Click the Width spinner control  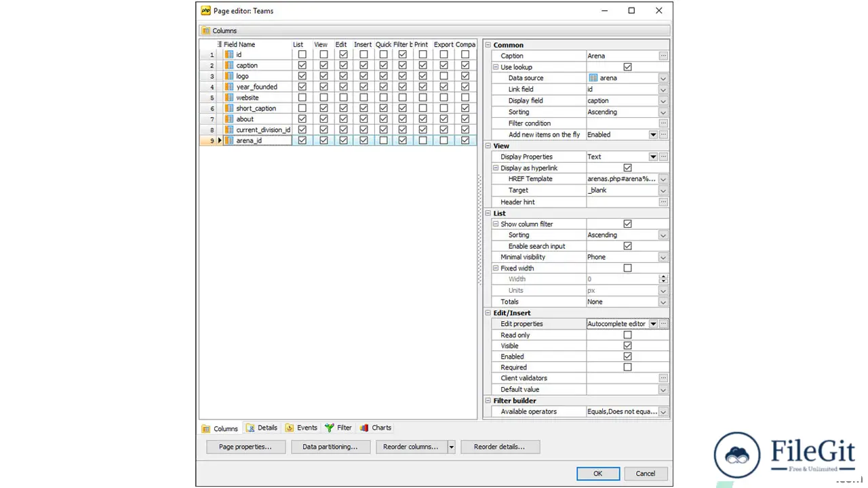pyautogui.click(x=663, y=279)
